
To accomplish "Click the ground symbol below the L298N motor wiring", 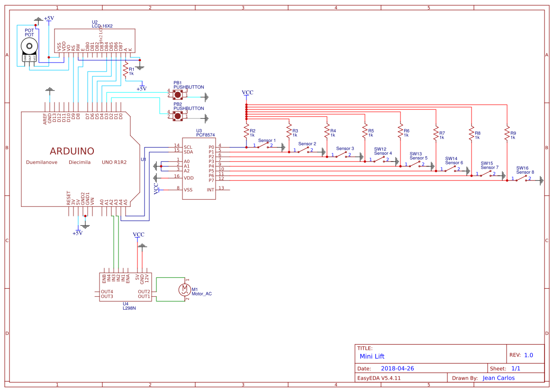I will pyautogui.click(x=142, y=246).
